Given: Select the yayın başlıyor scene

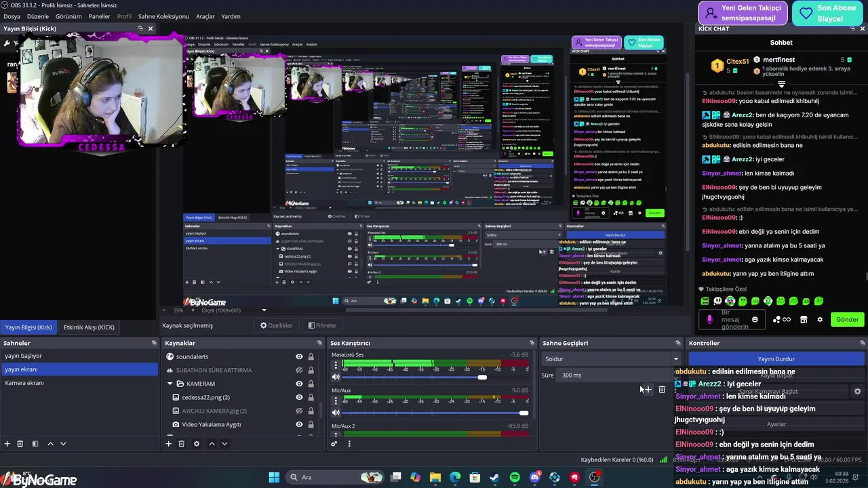Looking at the screenshot, I should pos(79,356).
